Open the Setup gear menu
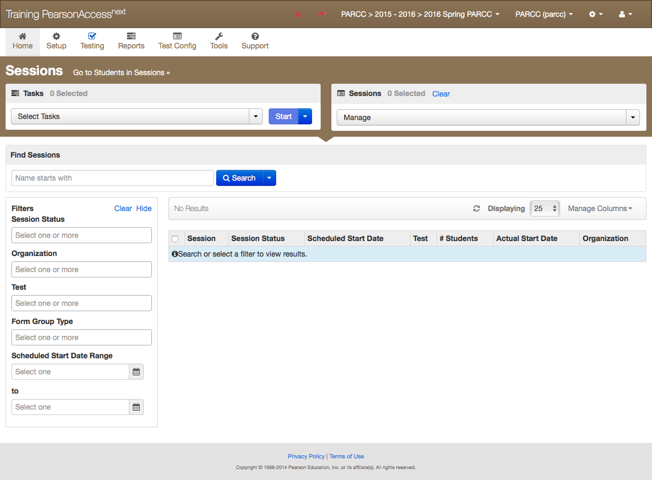The height and width of the screenshot is (480, 652). (56, 41)
